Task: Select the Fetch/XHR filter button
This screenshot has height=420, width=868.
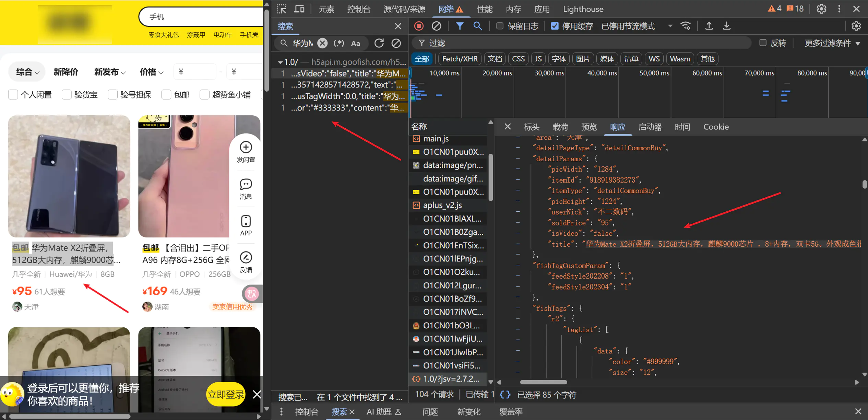Action: tap(460, 59)
